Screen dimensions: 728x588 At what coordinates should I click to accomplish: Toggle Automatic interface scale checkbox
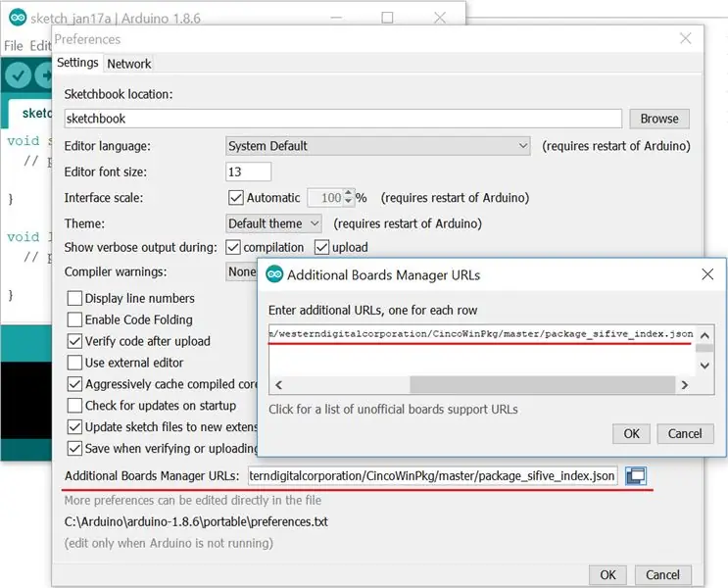pyautogui.click(x=236, y=197)
